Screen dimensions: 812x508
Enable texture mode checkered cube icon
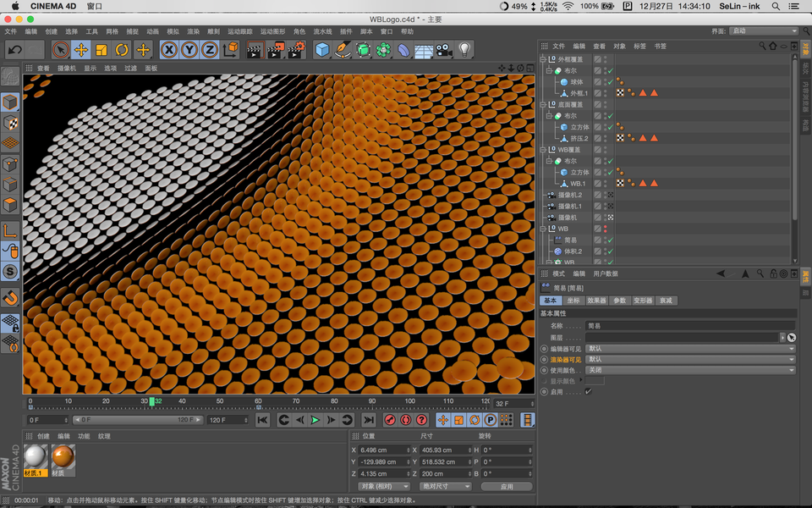click(x=10, y=123)
